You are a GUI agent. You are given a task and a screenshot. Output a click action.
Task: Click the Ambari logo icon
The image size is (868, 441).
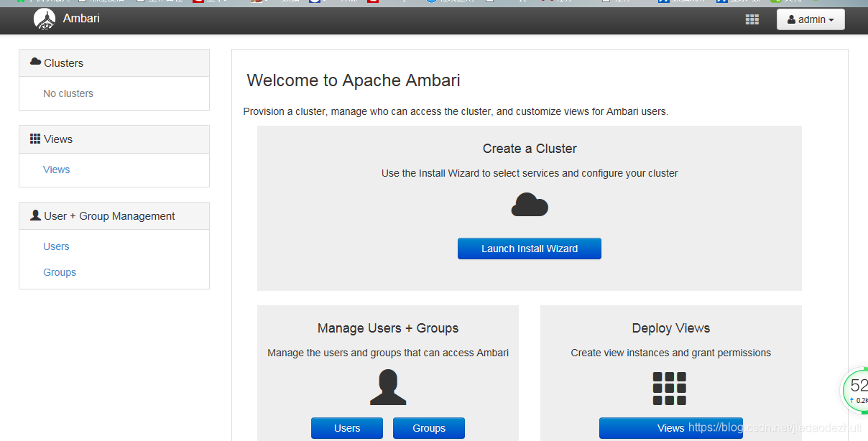[x=45, y=19]
